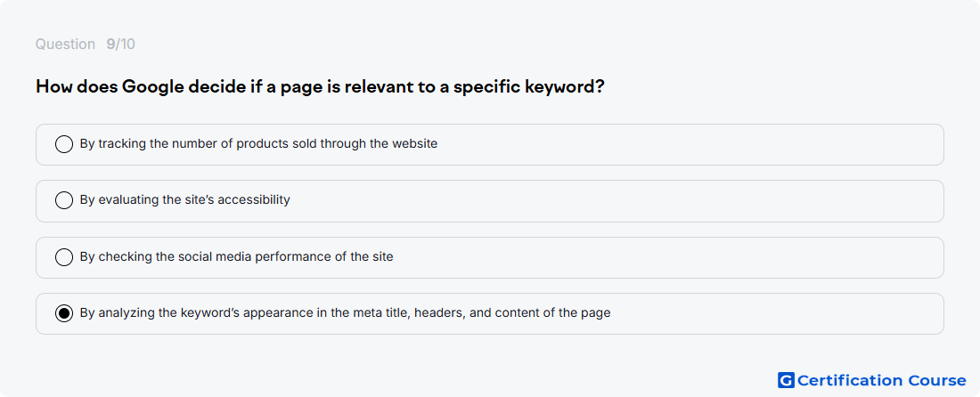
Task: Click the gray 'Question' label
Action: 65,45
